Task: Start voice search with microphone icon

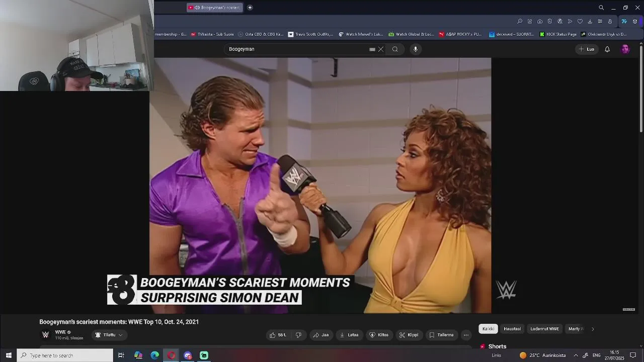Action: tap(416, 49)
